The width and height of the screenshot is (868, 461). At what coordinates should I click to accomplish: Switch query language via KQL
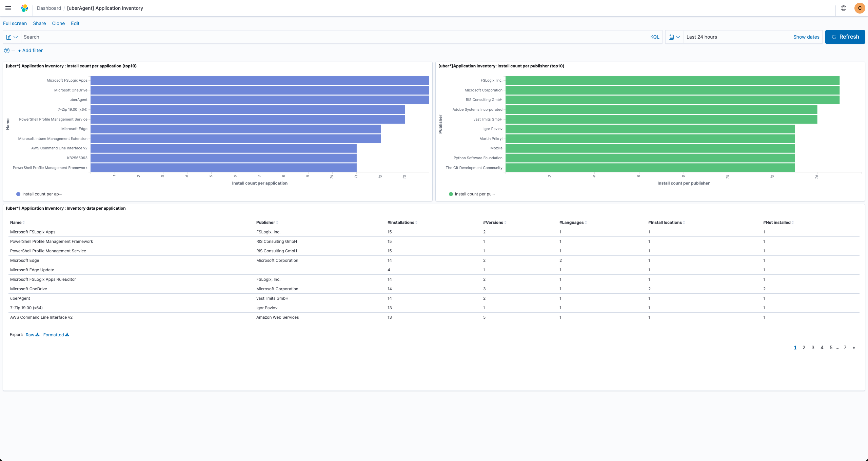654,37
